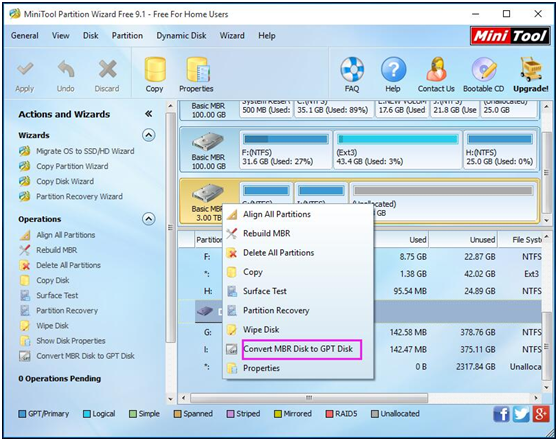Collapse Actions and Wizards panel double-arrow
Viewport: 558px width, 441px height.
point(149,114)
